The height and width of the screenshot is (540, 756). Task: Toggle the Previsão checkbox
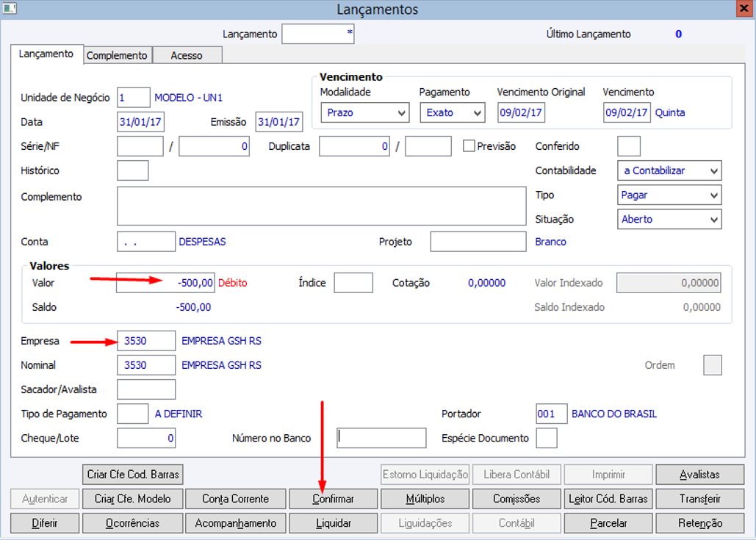point(469,146)
